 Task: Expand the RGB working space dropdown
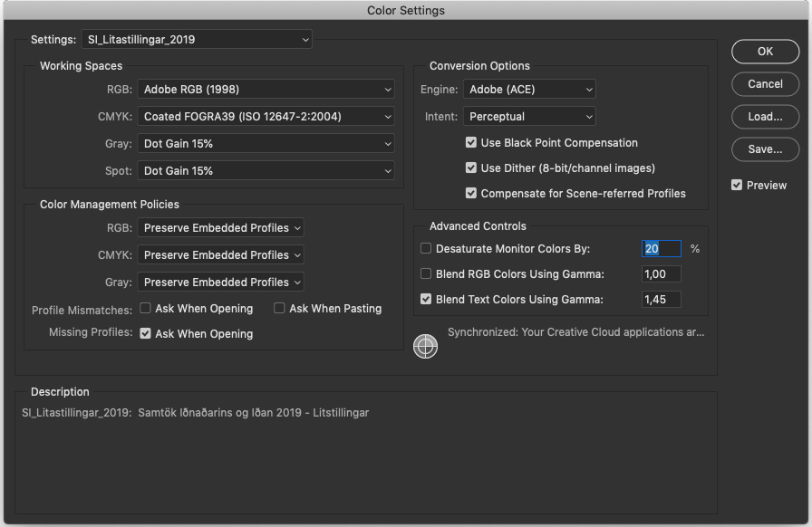point(266,89)
